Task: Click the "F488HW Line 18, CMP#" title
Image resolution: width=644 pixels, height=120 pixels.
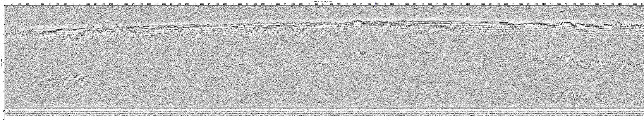Action: tap(322, 2)
